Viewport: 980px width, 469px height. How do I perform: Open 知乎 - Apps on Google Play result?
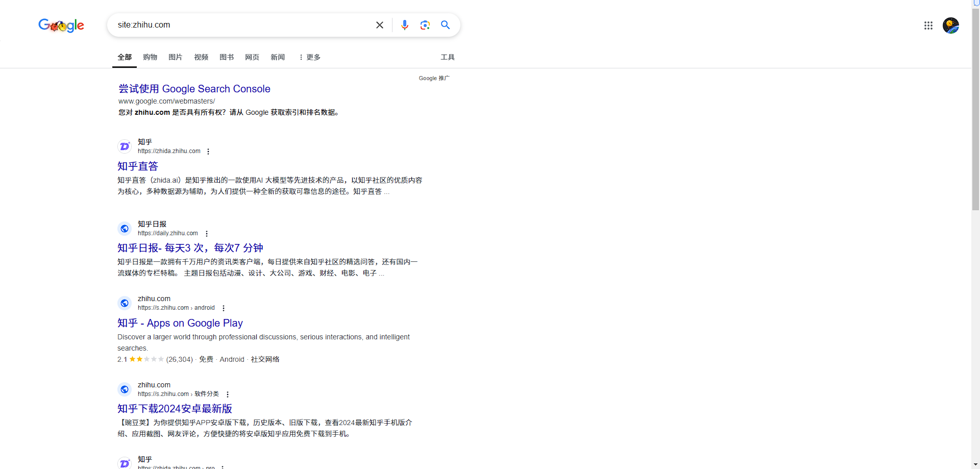(x=180, y=323)
